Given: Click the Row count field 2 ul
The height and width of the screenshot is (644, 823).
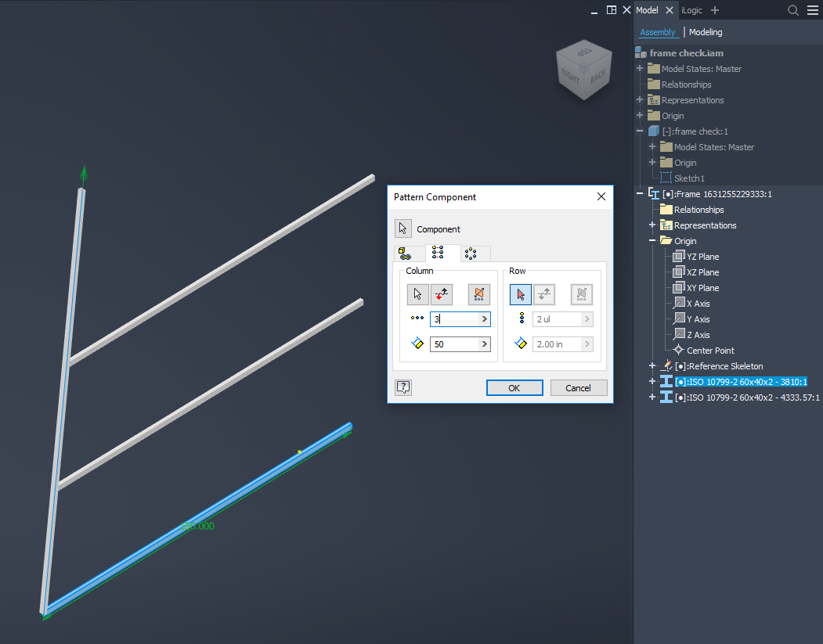Looking at the screenshot, I should coord(558,318).
